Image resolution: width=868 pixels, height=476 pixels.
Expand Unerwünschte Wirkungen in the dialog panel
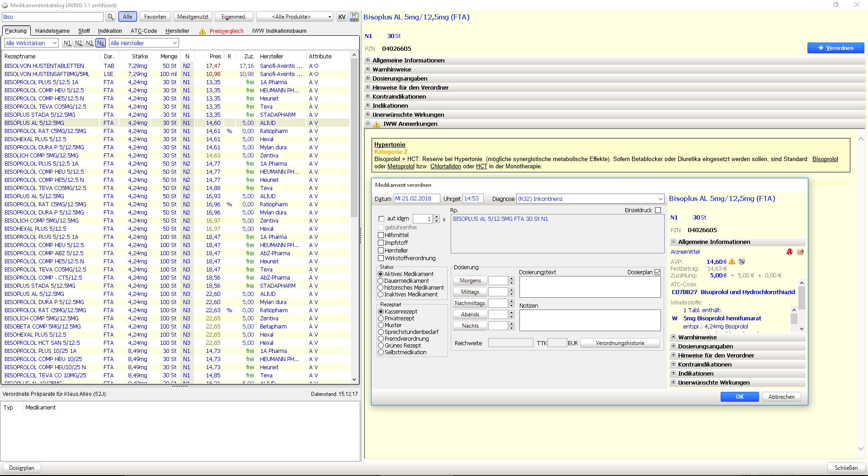click(673, 382)
